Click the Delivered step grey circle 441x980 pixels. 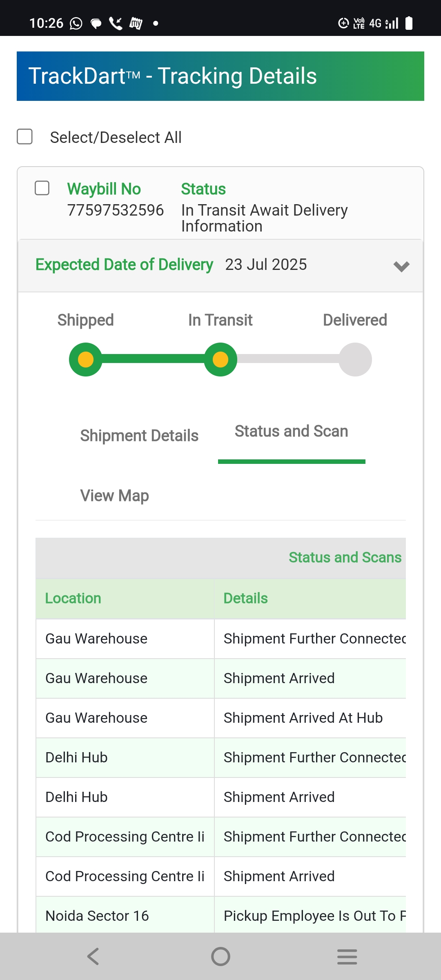(x=355, y=359)
